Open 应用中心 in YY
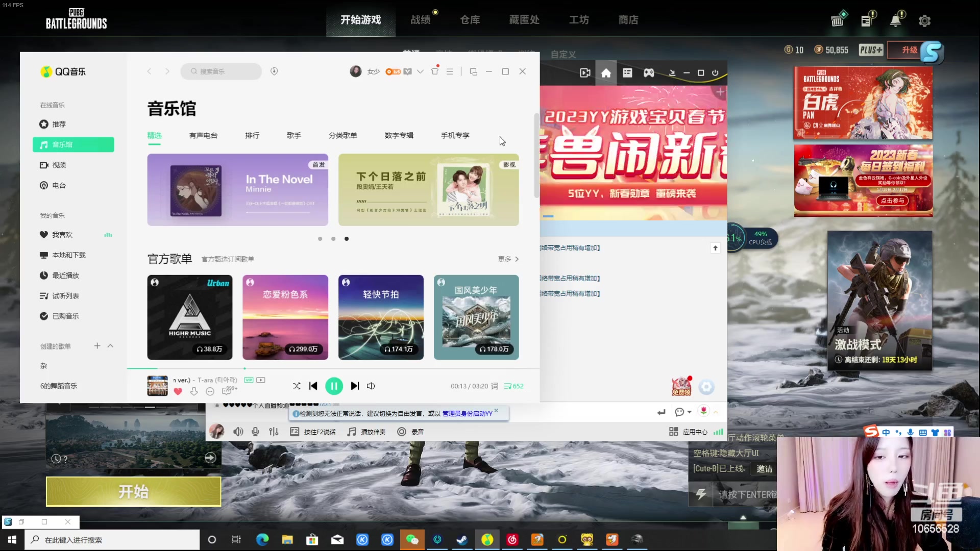The width and height of the screenshot is (980, 551). 689,432
